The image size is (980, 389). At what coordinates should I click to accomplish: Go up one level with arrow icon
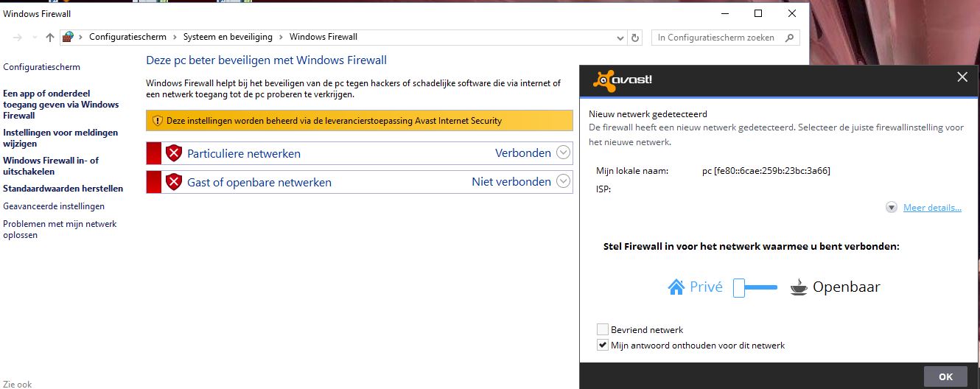(50, 37)
